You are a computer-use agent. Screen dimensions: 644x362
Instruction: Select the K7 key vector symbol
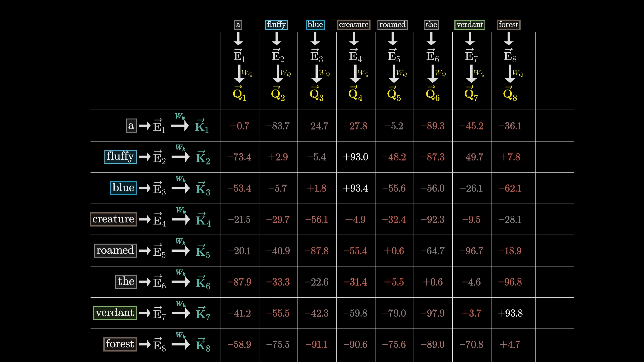point(203,313)
